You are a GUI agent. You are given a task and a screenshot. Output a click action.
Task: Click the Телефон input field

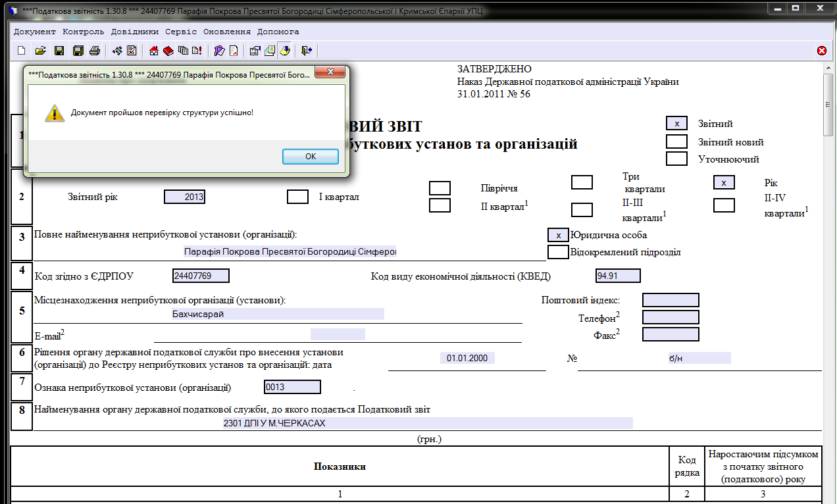point(671,317)
